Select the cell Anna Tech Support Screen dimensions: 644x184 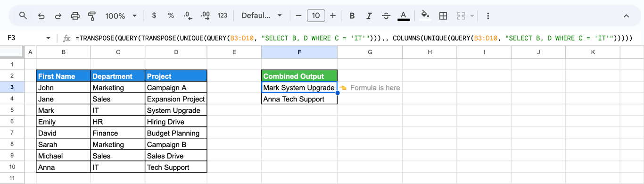pos(299,99)
